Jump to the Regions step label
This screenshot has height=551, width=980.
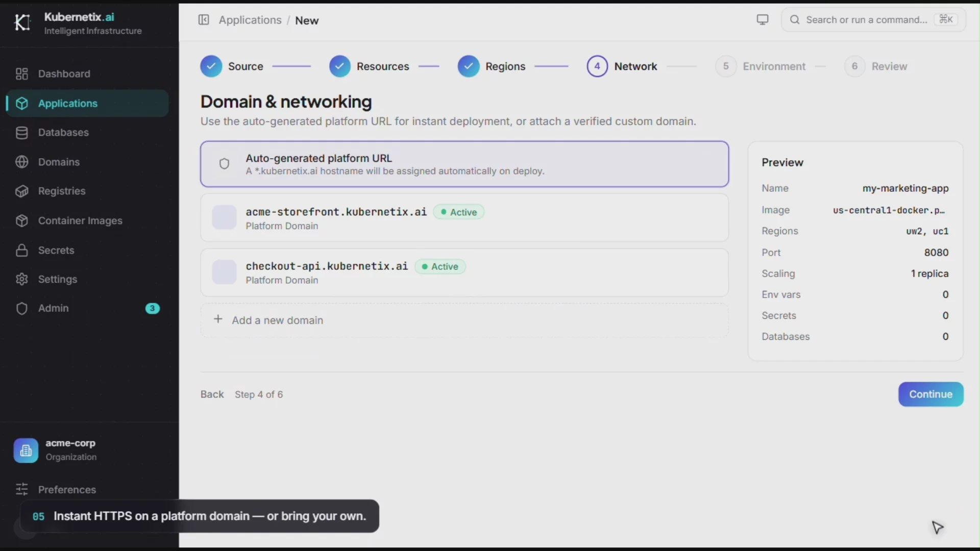(505, 66)
